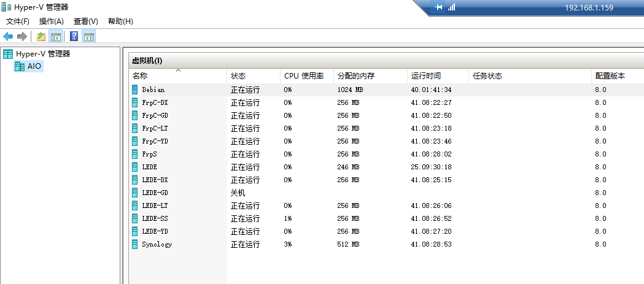
Task: Click the Help question mark icon
Action: click(x=74, y=37)
